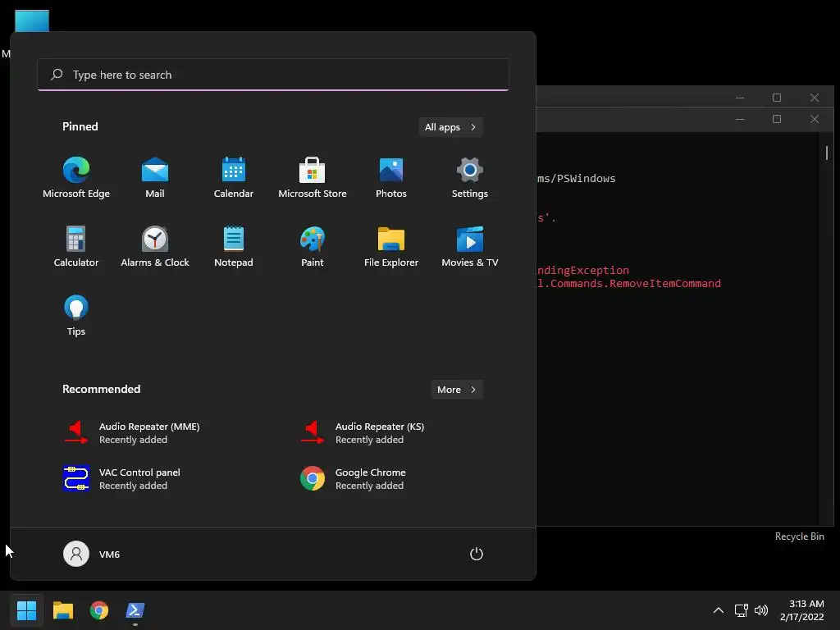The width and height of the screenshot is (840, 630).
Task: Click the Pinned section heading
Action: (x=80, y=126)
